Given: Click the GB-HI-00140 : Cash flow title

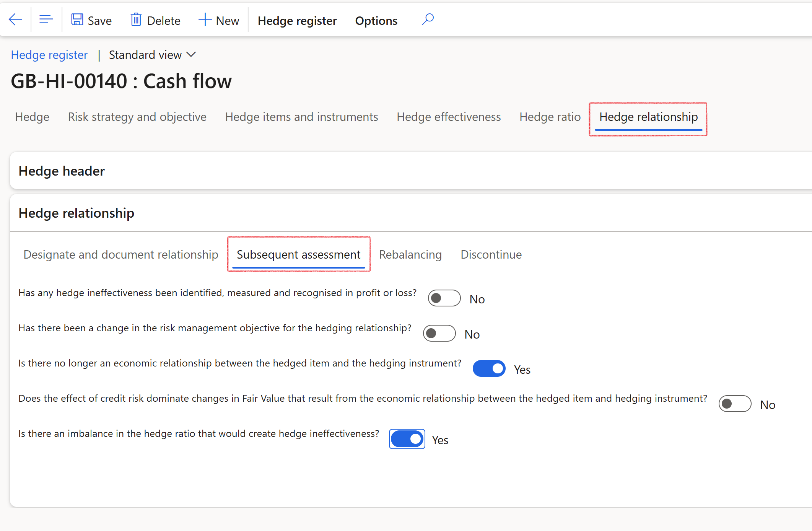Looking at the screenshot, I should 121,81.
